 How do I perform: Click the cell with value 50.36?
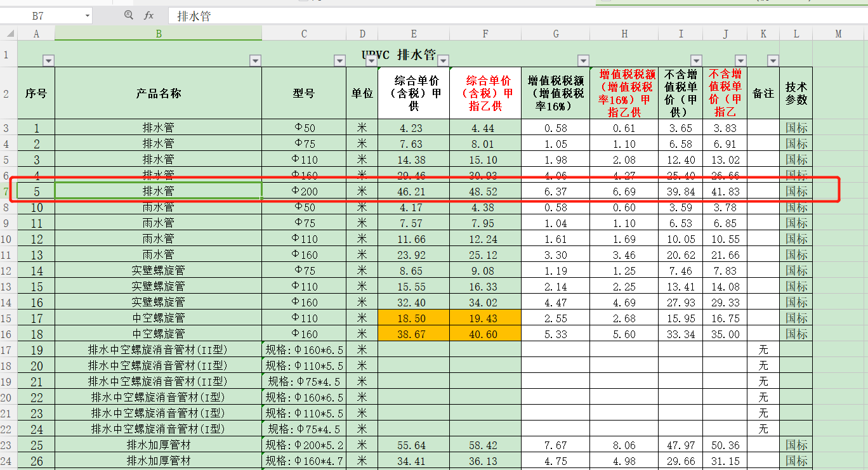pyautogui.click(x=725, y=445)
